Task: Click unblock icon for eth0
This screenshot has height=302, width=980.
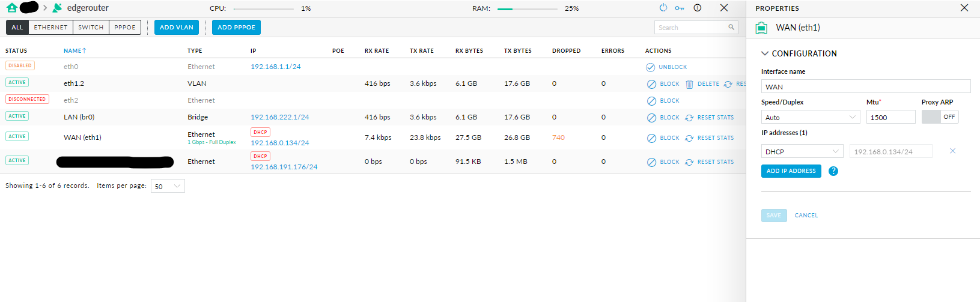Action: pos(650,67)
